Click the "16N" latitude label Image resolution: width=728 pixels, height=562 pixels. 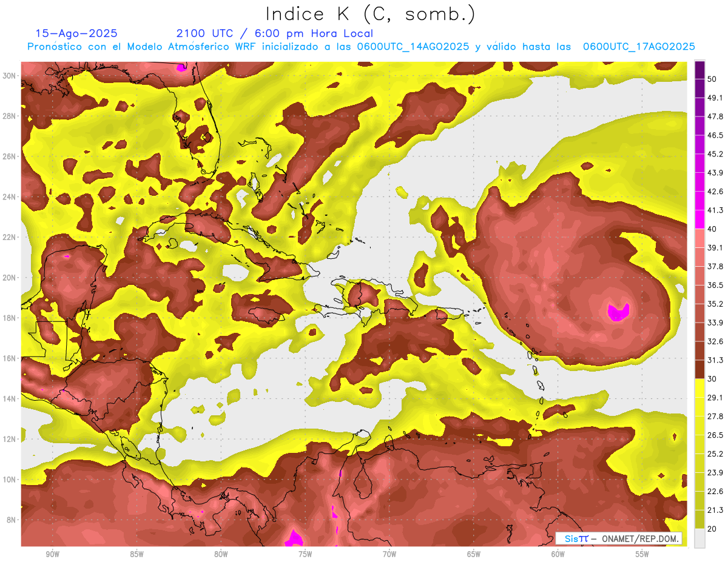10,358
